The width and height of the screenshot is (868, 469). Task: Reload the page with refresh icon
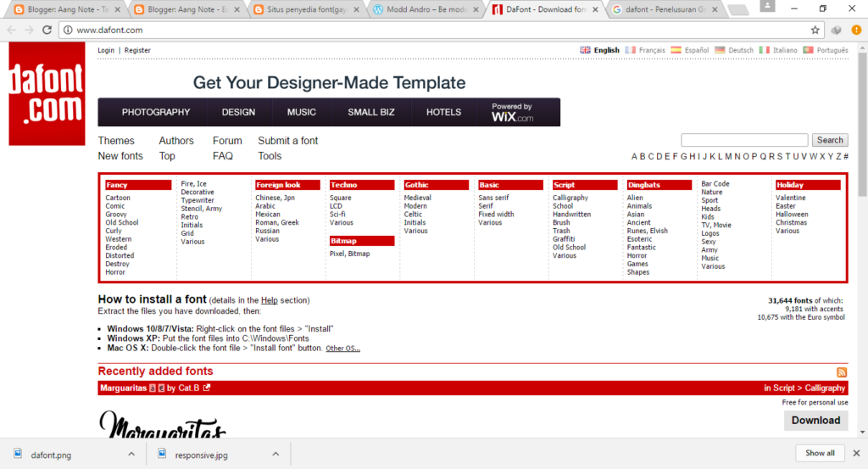click(47, 30)
